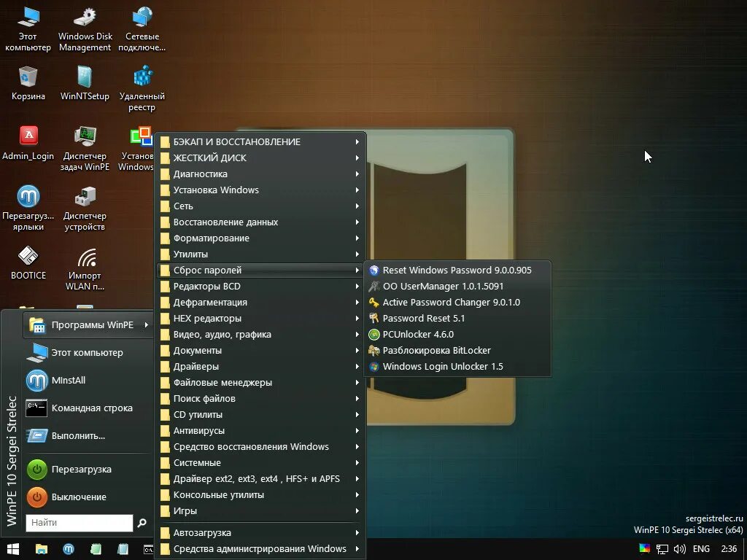Image resolution: width=747 pixels, height=560 pixels.
Task: Open Разблокировка BitLocker entry
Action: (457, 351)
